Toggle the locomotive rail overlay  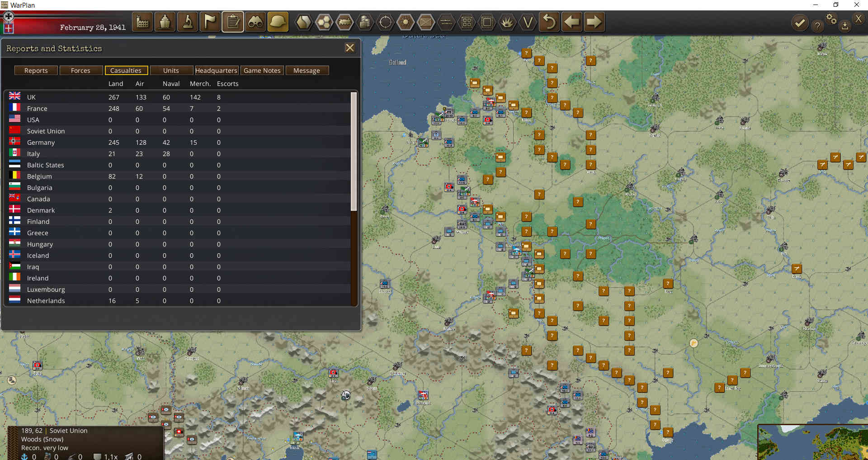[344, 22]
